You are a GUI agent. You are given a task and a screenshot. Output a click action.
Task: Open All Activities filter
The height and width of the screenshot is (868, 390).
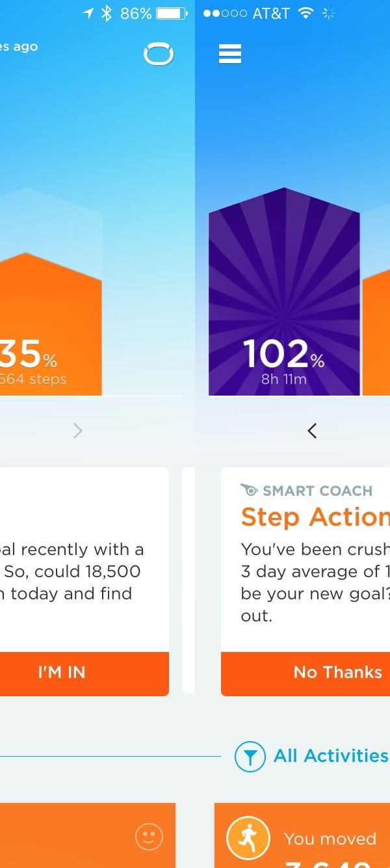(331, 756)
